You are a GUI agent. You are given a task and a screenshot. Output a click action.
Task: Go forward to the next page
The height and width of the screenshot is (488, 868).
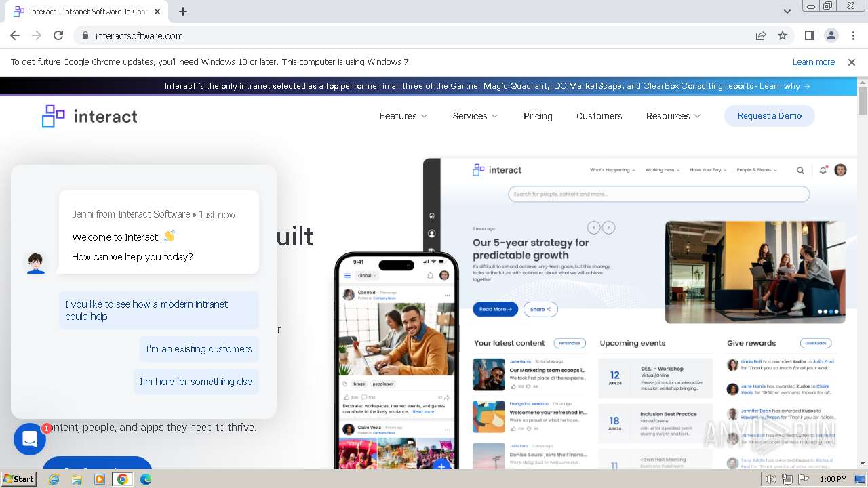click(37, 35)
